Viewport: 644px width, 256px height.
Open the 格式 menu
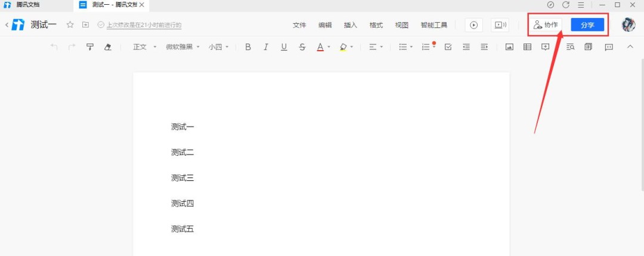click(x=376, y=25)
